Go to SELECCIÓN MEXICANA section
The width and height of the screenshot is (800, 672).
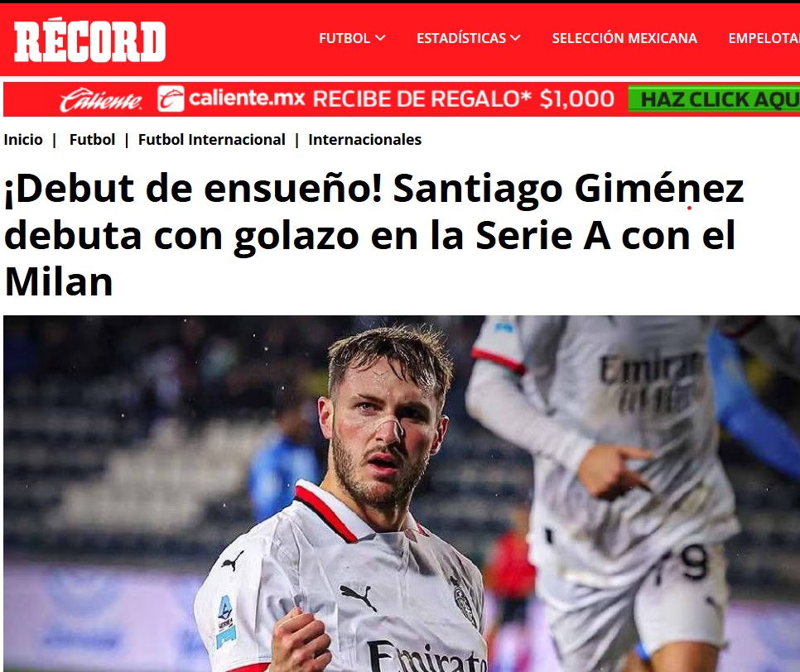coord(624,38)
